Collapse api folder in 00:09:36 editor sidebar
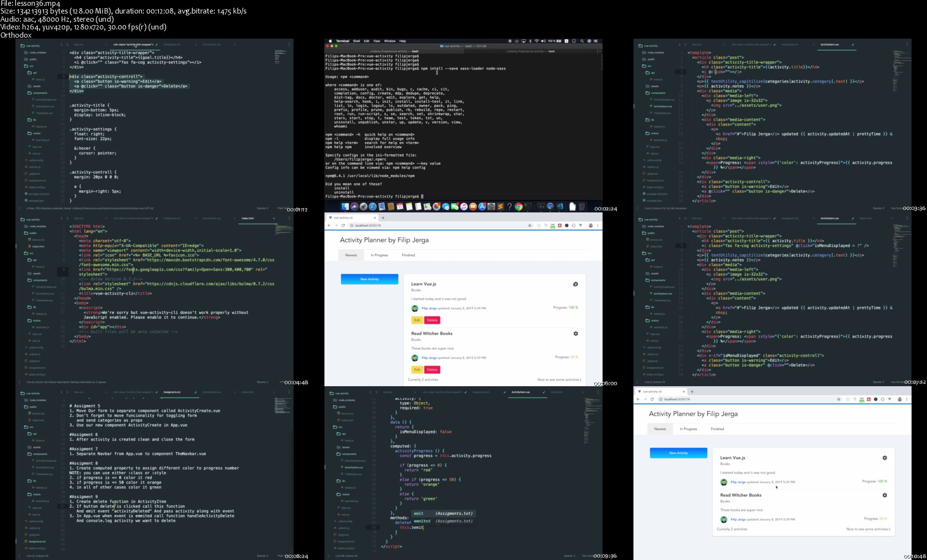927x560 pixels. click(x=341, y=434)
